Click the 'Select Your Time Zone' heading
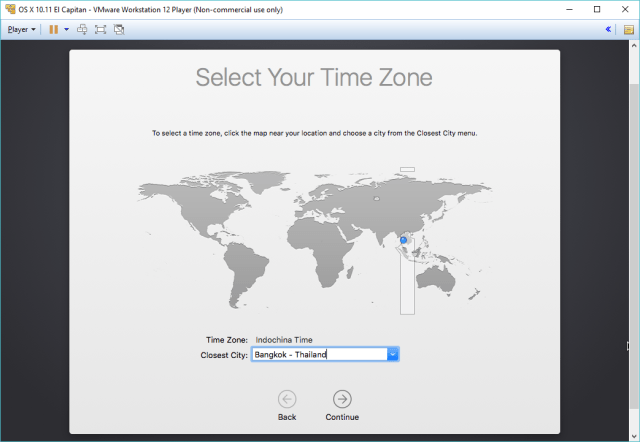Viewport: 640px width, 442px height. pos(314,77)
